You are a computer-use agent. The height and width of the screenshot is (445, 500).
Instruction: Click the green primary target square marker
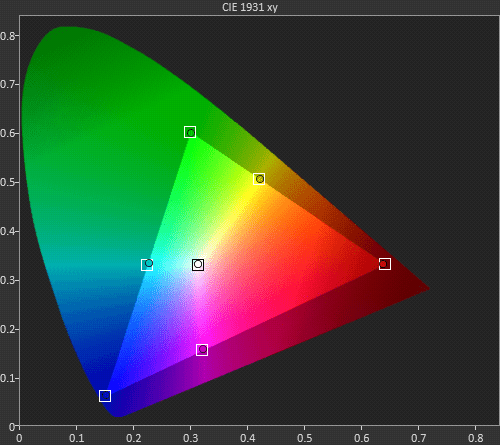[190, 132]
